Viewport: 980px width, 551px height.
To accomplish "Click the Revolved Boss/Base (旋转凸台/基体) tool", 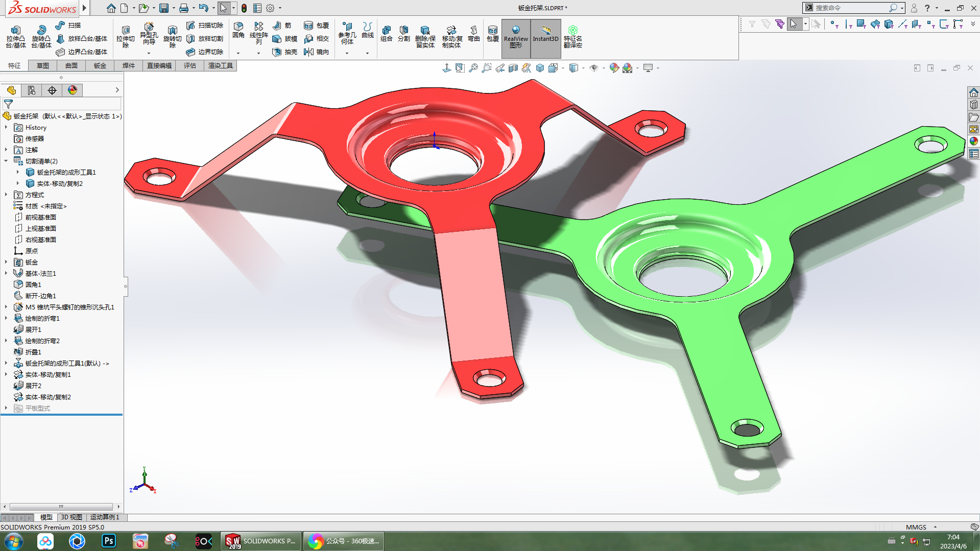I will coord(41,36).
